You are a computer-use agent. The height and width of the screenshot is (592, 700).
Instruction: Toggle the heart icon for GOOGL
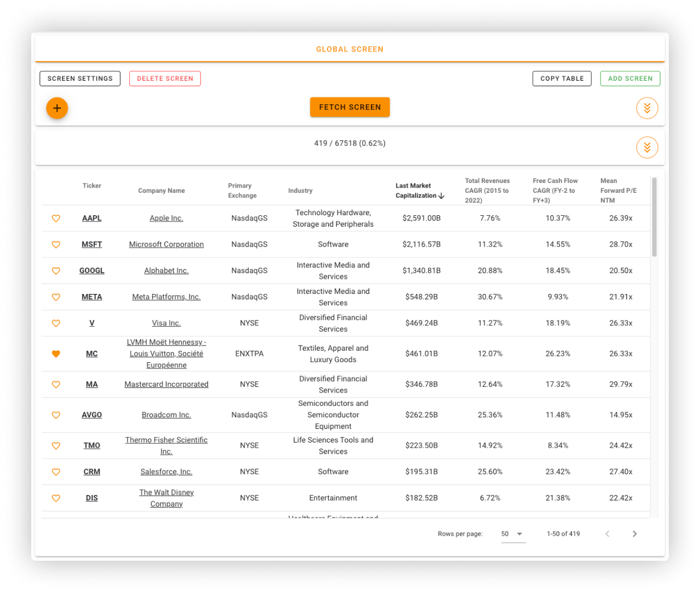56,270
